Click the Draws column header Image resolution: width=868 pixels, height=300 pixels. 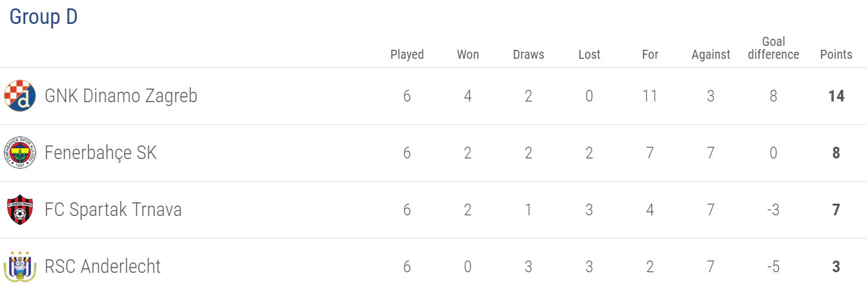point(529,55)
